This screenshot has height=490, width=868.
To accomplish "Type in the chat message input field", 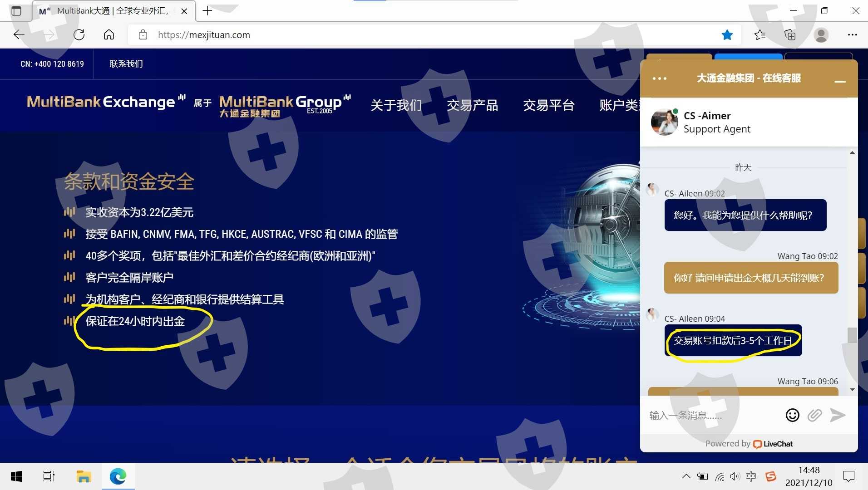I will coord(713,415).
